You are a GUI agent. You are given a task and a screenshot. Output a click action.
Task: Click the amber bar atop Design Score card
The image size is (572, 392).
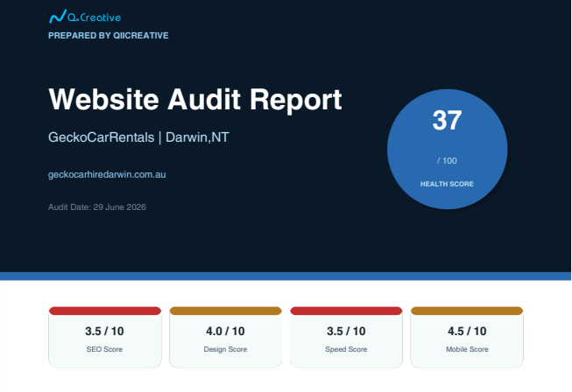point(225,311)
